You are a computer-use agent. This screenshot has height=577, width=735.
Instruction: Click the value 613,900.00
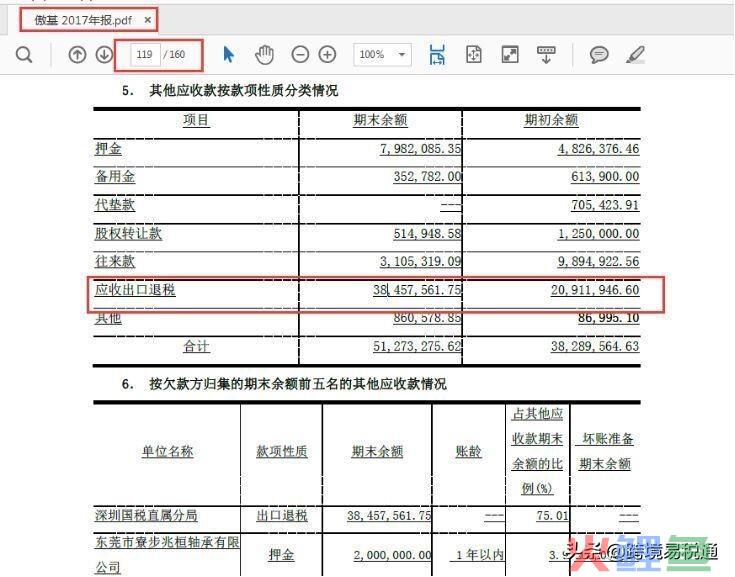click(x=605, y=176)
